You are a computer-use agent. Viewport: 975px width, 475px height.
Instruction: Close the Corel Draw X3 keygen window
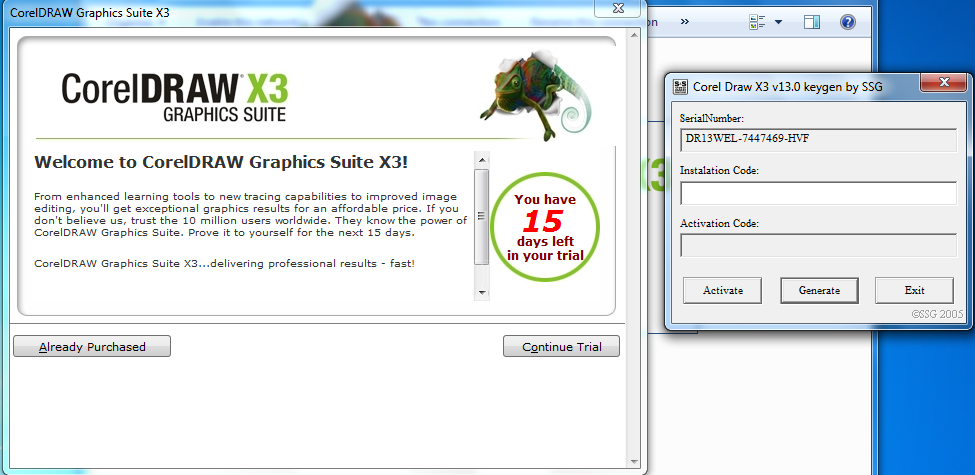point(944,82)
